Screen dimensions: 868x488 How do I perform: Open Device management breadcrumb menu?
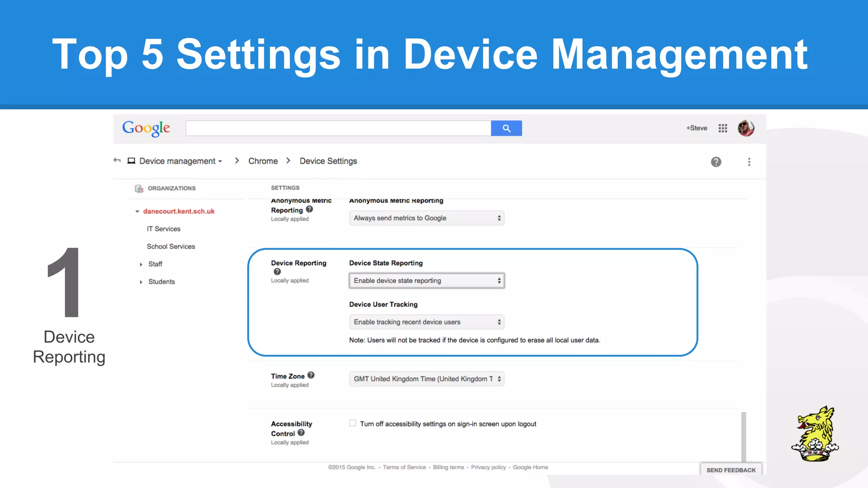181,161
